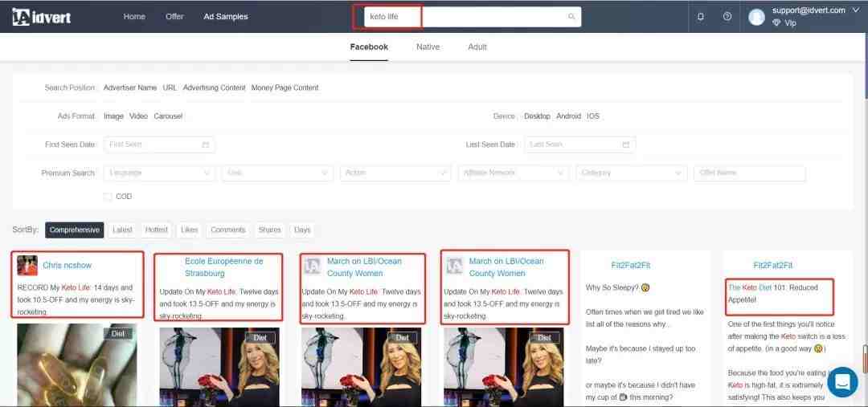
Task: Click the Last Seen calendar icon
Action: coord(625,144)
